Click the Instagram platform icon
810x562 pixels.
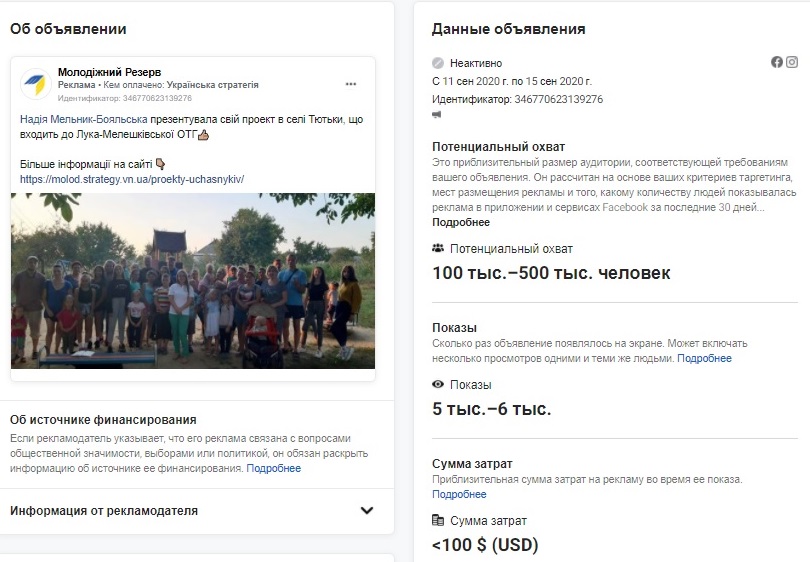tap(792, 62)
